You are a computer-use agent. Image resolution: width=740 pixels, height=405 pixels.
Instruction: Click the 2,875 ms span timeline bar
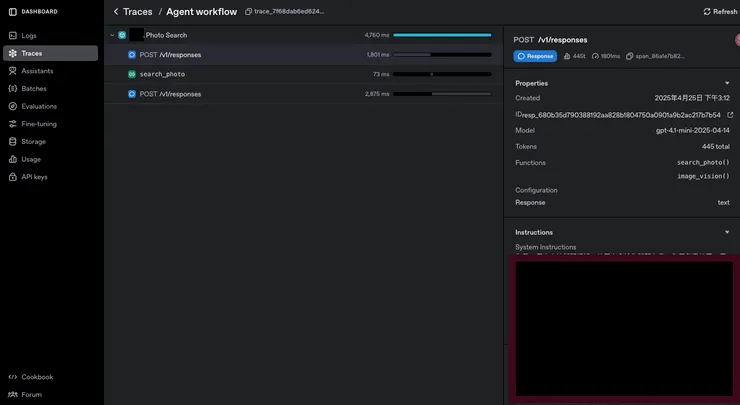tap(442, 94)
